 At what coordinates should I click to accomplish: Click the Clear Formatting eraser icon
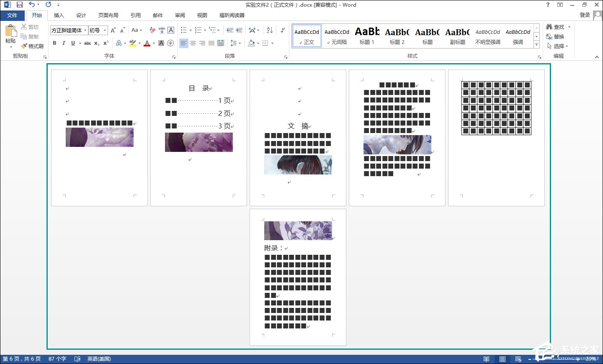pyautogui.click(x=152, y=30)
